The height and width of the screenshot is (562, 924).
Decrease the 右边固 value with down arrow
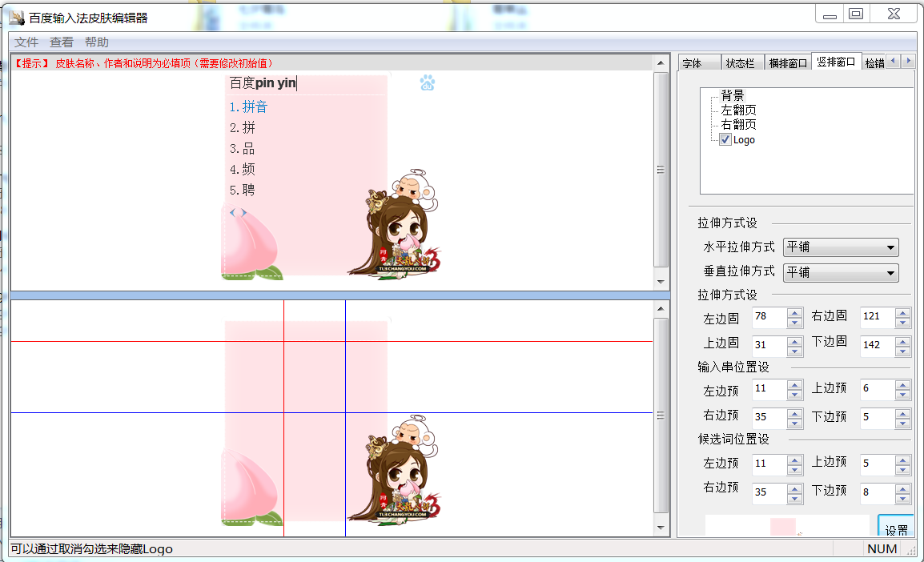pyautogui.click(x=903, y=323)
